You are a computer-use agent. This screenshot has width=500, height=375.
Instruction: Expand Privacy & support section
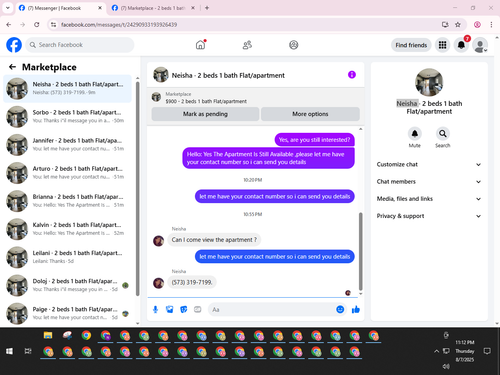429,216
